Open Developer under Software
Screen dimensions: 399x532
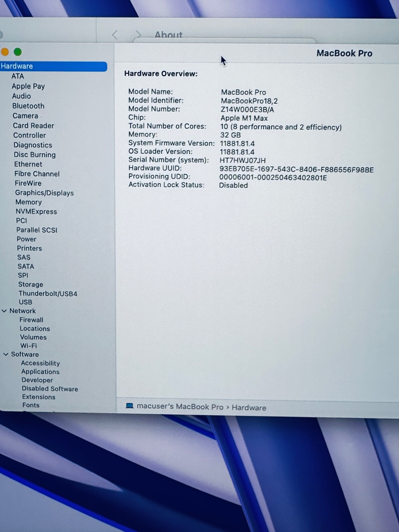coord(37,380)
